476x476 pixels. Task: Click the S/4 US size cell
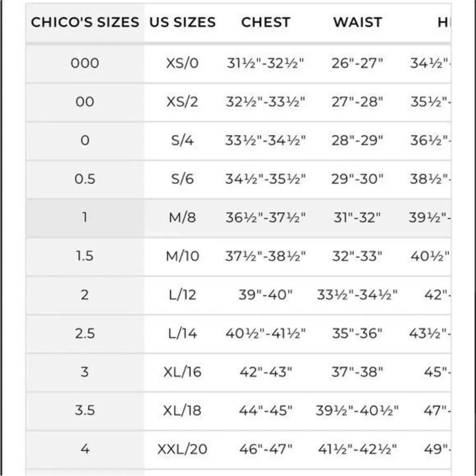[x=183, y=140]
